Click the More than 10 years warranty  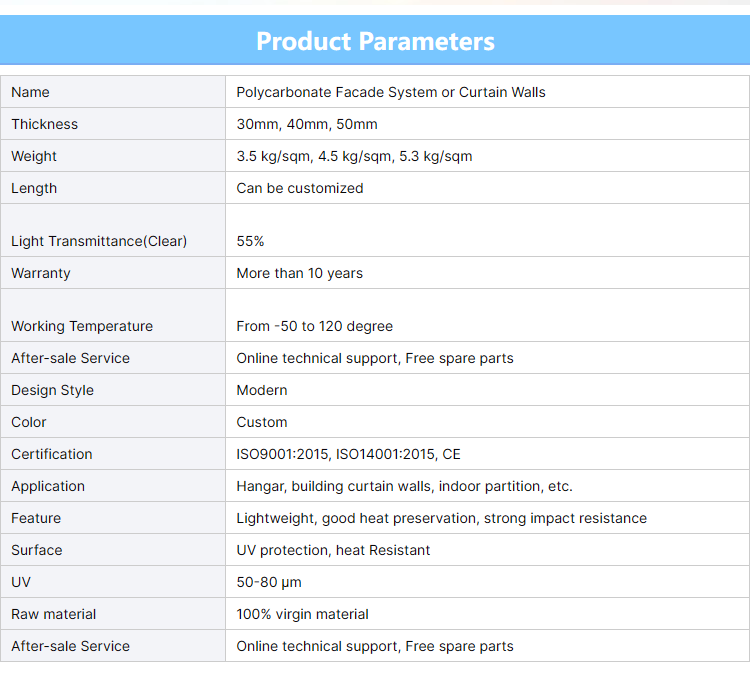pos(300,273)
